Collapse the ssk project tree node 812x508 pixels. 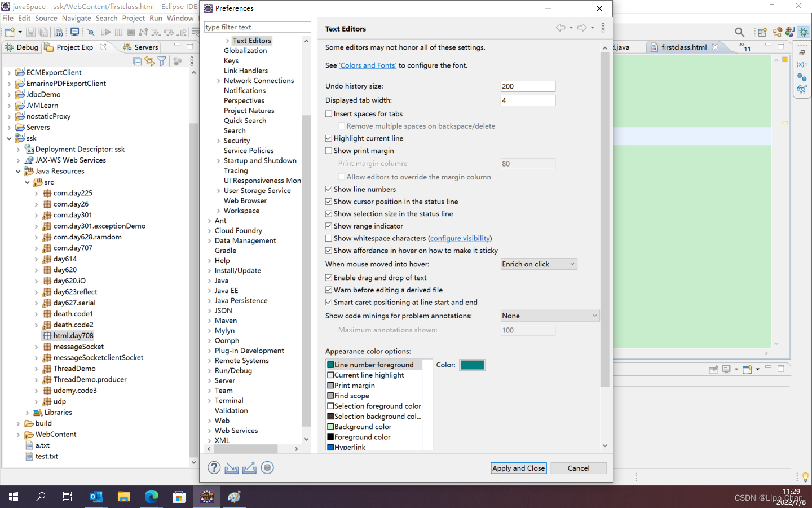[x=9, y=138]
